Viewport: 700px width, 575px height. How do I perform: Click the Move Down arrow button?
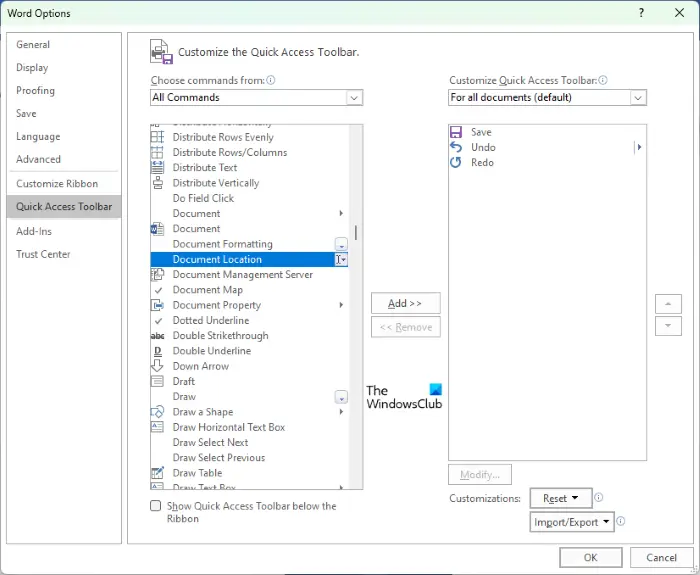pos(668,326)
